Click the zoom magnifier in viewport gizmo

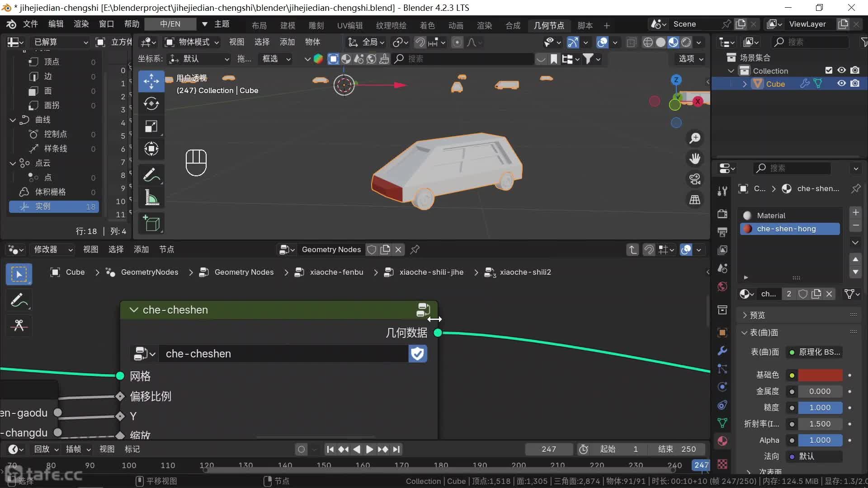pyautogui.click(x=695, y=138)
